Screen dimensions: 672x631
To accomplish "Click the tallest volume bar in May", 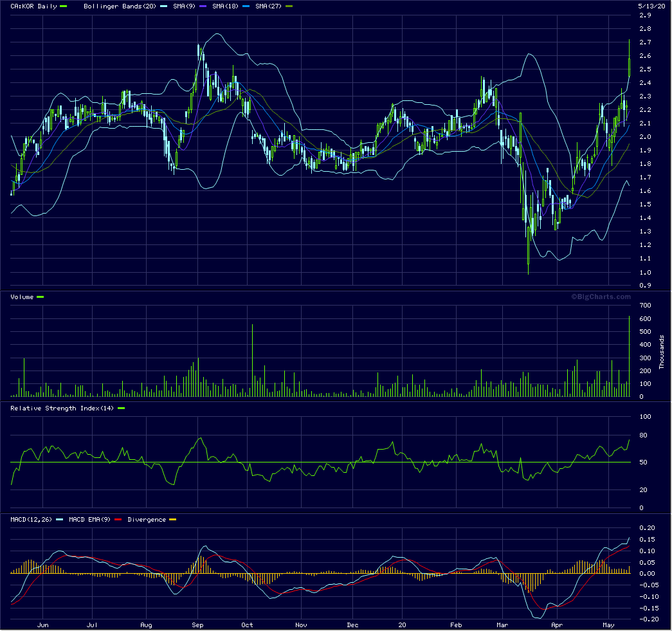I will point(629,356).
